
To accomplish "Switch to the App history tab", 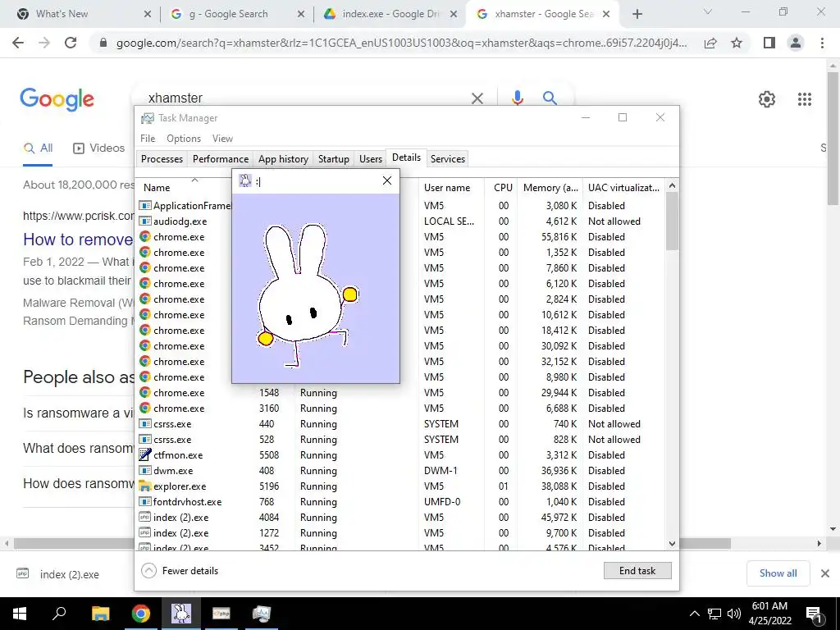I will click(x=283, y=158).
